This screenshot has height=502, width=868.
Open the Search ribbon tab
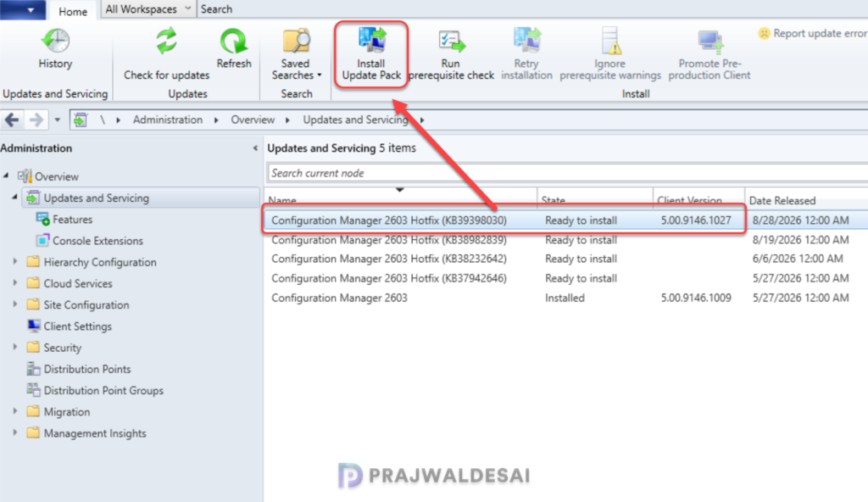tap(216, 8)
